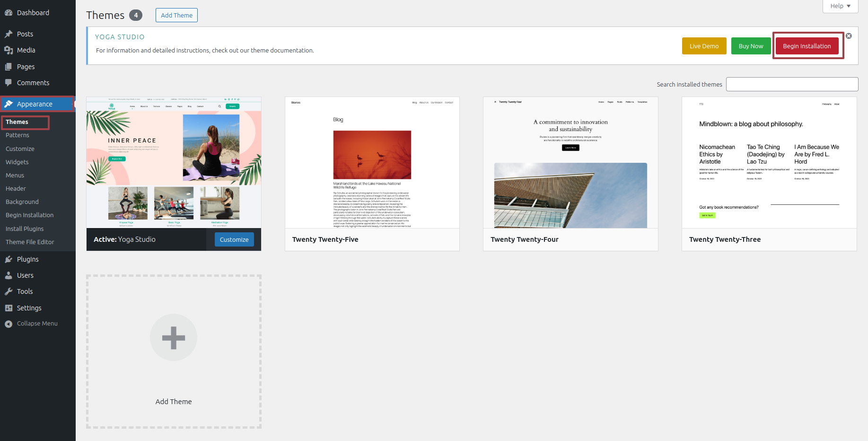This screenshot has height=441, width=868.
Task: Open the Header submenu item
Action: point(16,188)
